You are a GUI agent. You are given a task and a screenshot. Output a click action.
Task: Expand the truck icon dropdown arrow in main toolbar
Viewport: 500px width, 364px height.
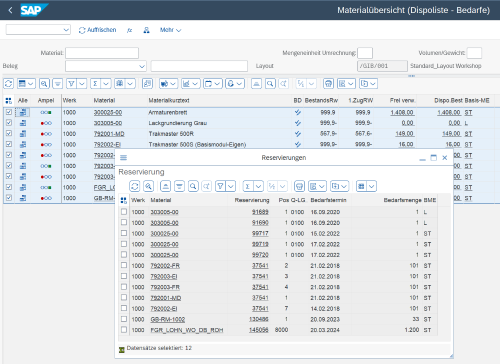click(x=173, y=83)
